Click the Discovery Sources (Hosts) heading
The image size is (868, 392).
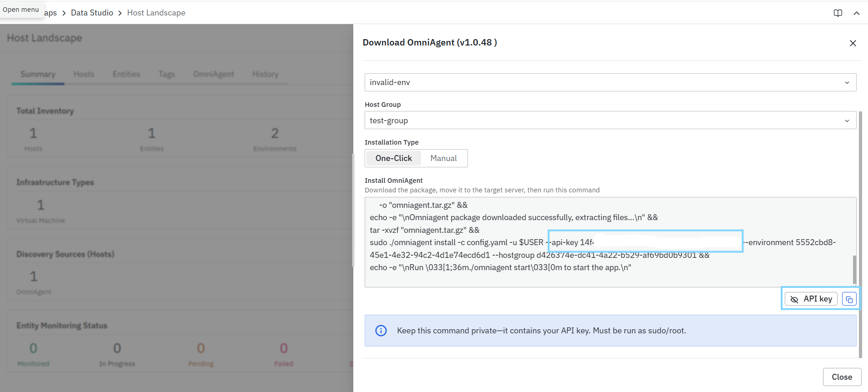point(65,254)
